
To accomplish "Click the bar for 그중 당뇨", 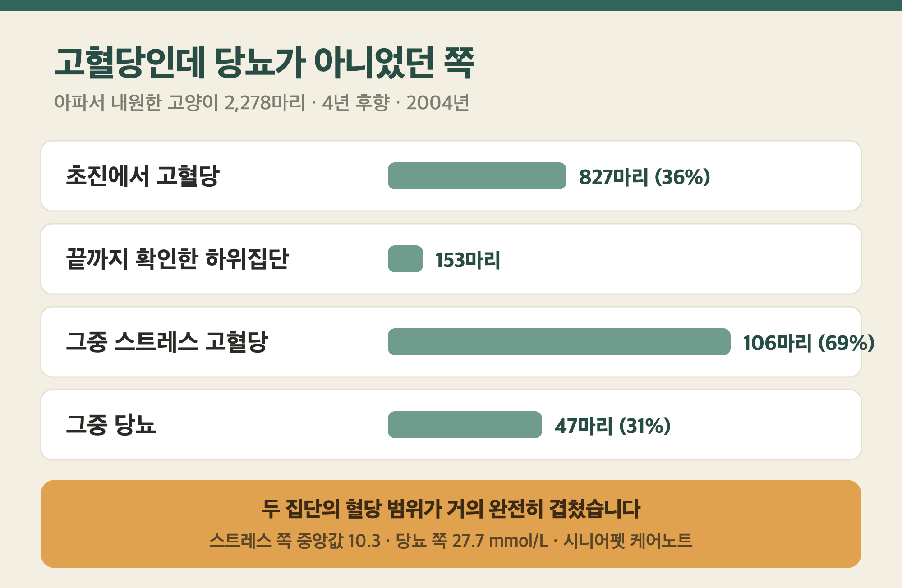I will (x=465, y=425).
